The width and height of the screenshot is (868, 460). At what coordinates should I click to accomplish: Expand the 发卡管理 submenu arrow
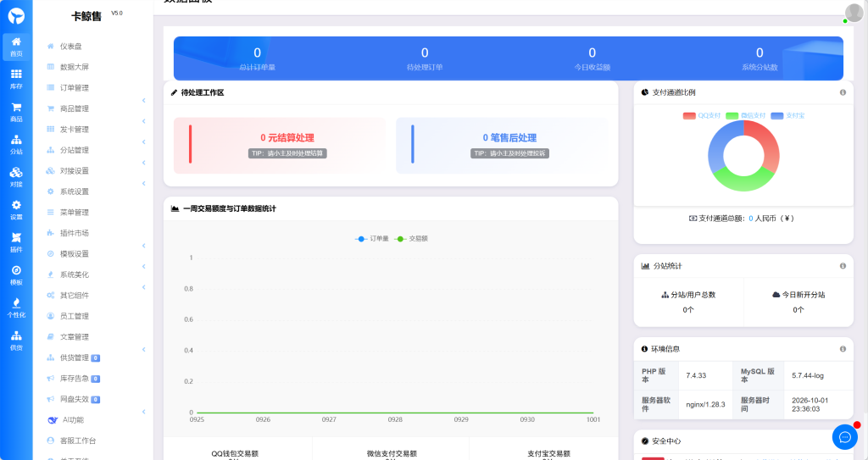[x=143, y=121]
